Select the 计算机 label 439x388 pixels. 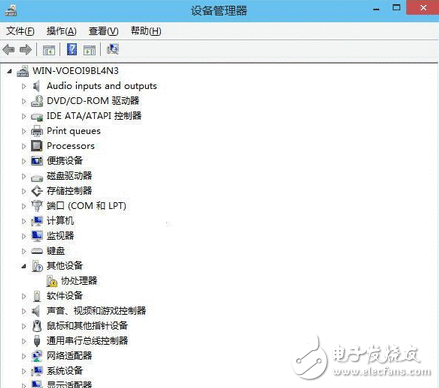60,221
